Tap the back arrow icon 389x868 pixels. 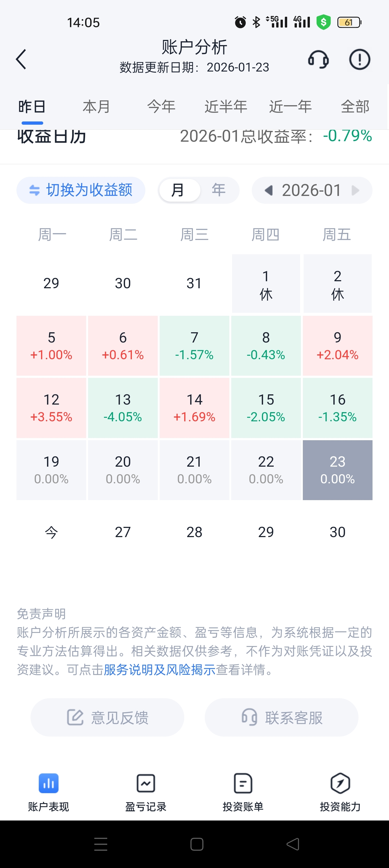[21, 59]
